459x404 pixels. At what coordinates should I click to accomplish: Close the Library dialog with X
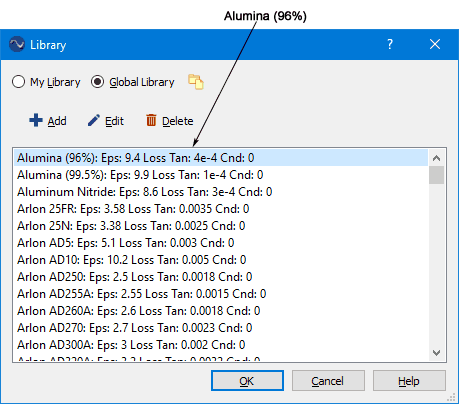pos(435,44)
